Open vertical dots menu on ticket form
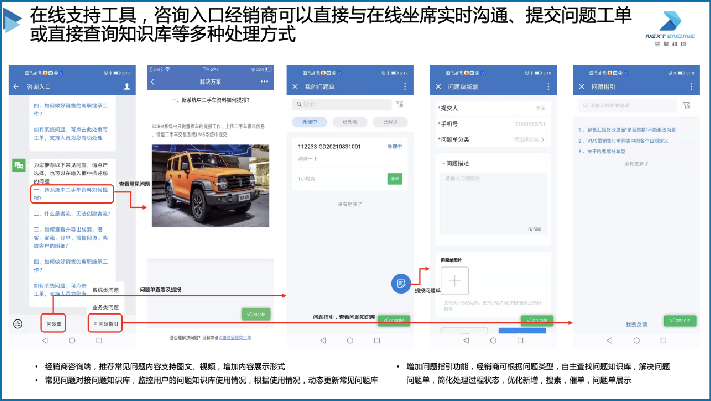The height and width of the screenshot is (401, 711). 549,88
